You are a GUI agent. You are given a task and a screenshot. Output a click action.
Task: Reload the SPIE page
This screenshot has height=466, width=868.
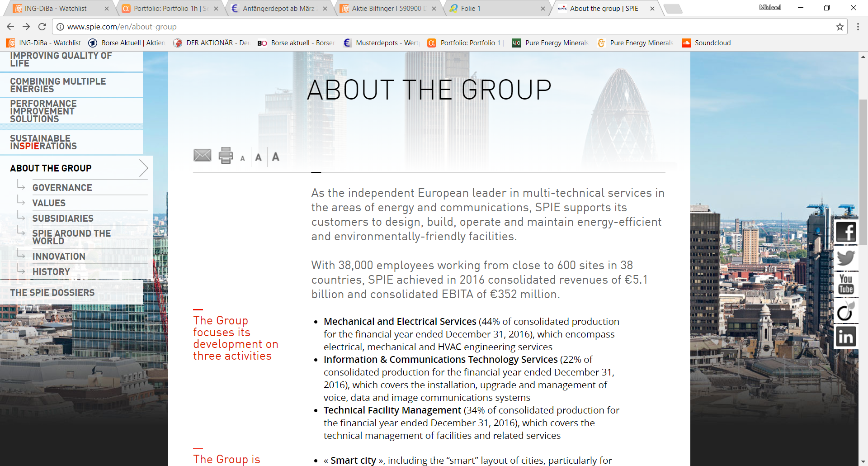point(42,27)
